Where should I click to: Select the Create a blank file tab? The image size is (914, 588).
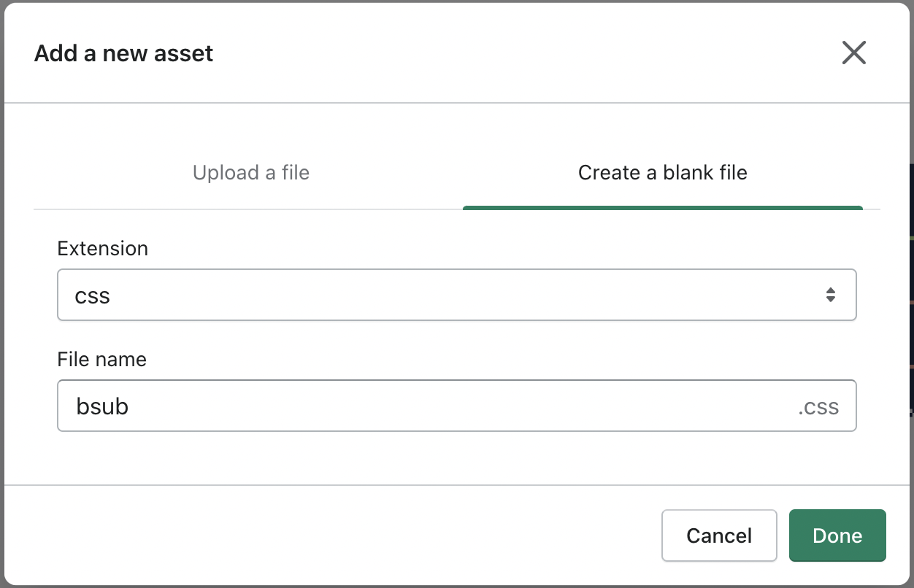pyautogui.click(x=662, y=173)
